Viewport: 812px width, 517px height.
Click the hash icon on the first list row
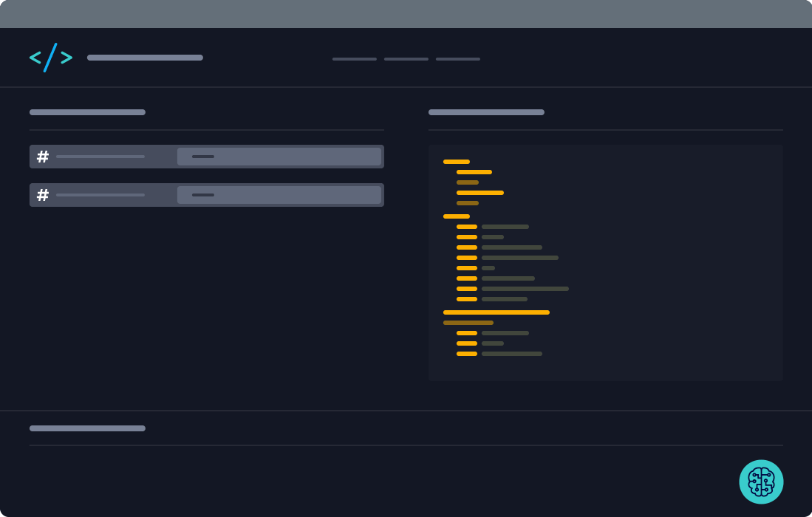tap(43, 156)
